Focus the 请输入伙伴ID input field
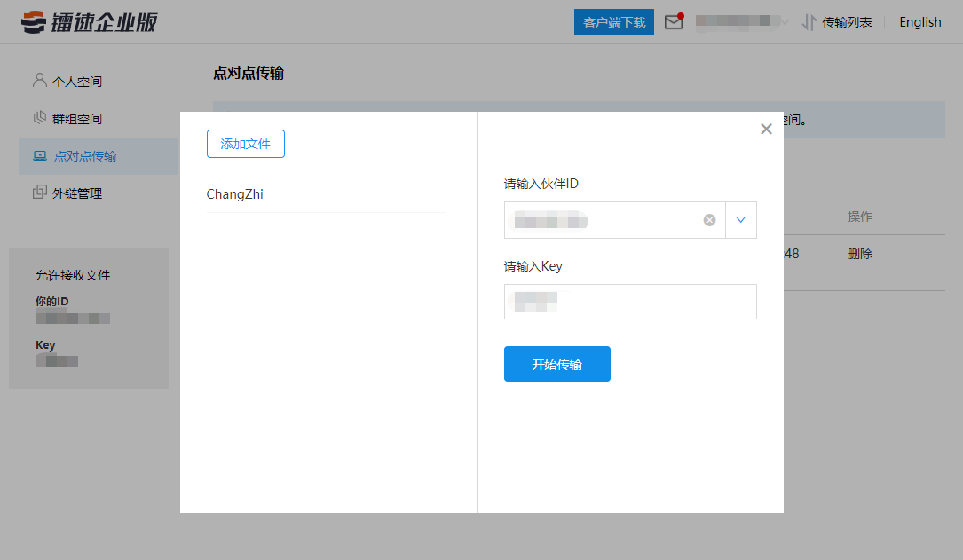 pyautogui.click(x=604, y=220)
